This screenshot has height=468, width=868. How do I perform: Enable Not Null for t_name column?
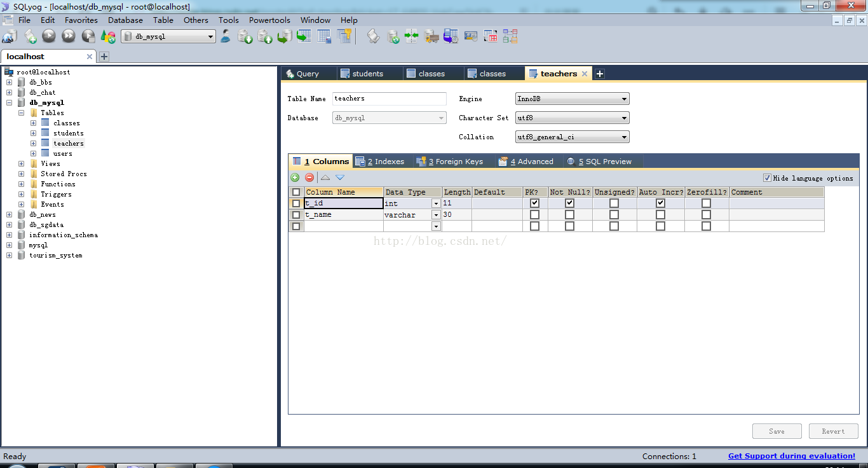pyautogui.click(x=570, y=215)
